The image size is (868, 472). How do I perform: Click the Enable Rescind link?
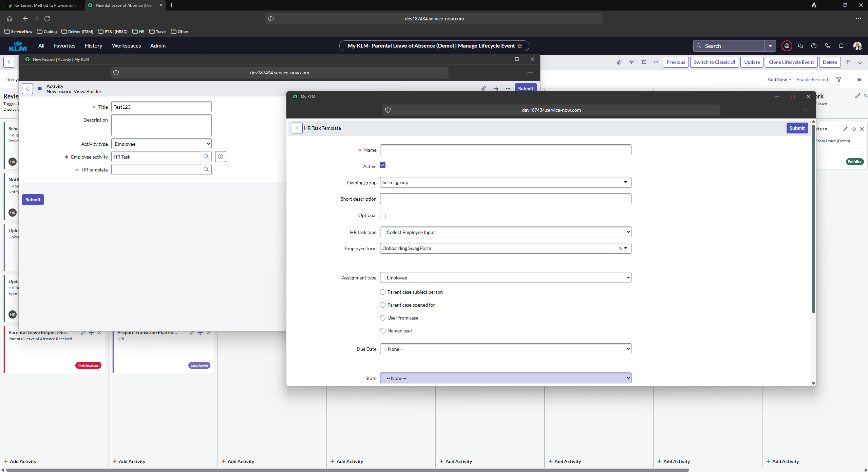pos(812,79)
